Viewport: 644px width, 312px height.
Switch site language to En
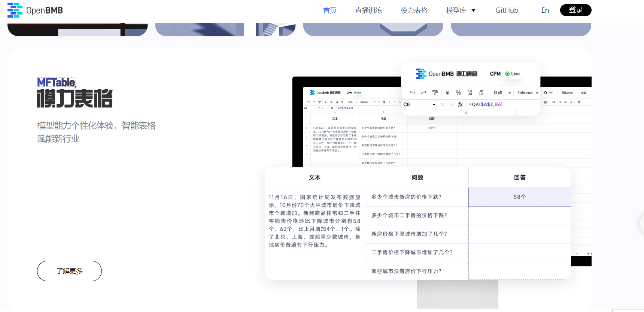(545, 10)
